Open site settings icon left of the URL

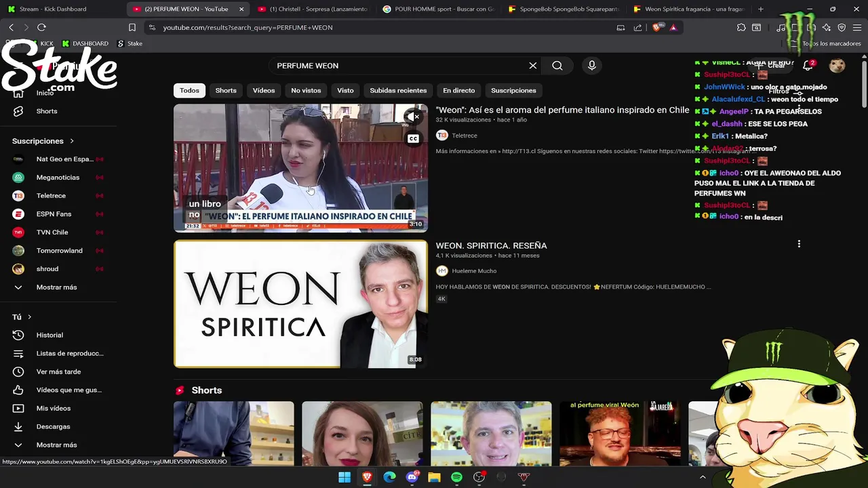tap(152, 28)
